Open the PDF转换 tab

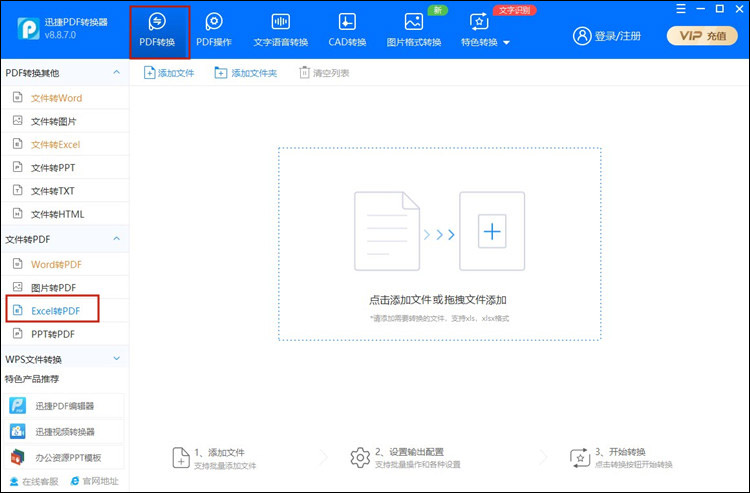[159, 32]
